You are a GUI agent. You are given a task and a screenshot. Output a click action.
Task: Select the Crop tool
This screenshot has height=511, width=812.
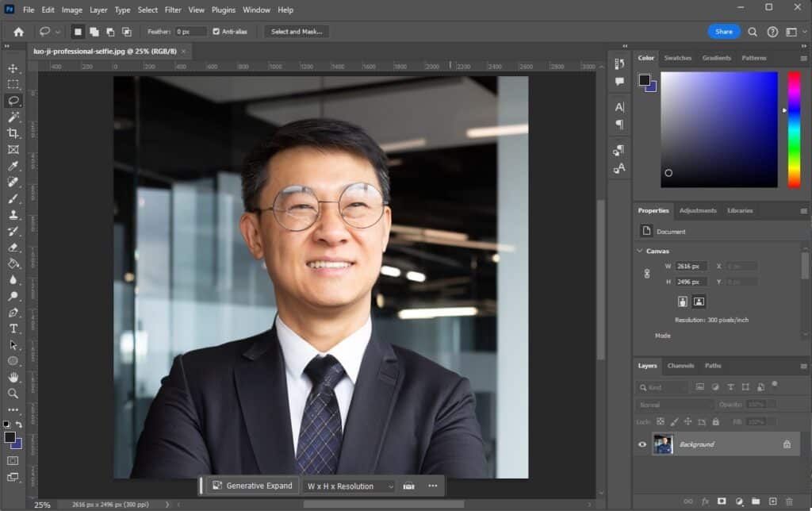click(x=13, y=133)
